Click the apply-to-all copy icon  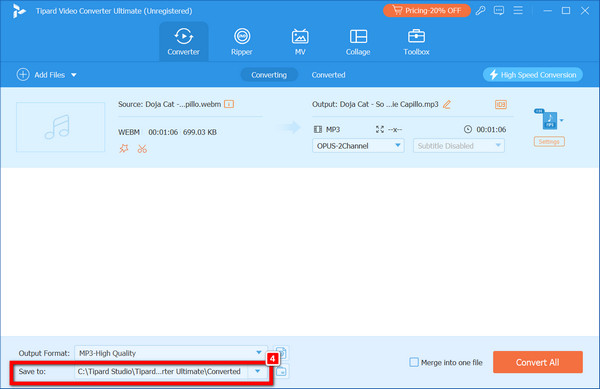tap(281, 352)
